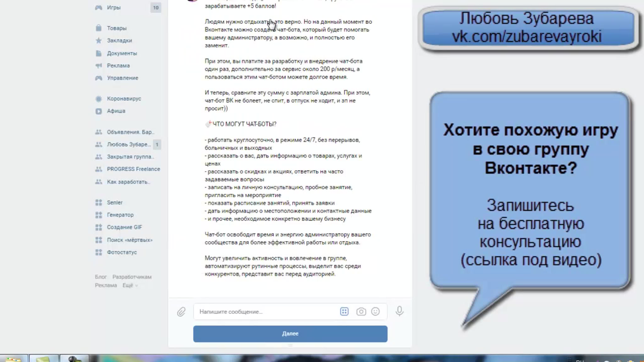Open the Разработчикам footer link
644x362 pixels.
[x=132, y=277]
